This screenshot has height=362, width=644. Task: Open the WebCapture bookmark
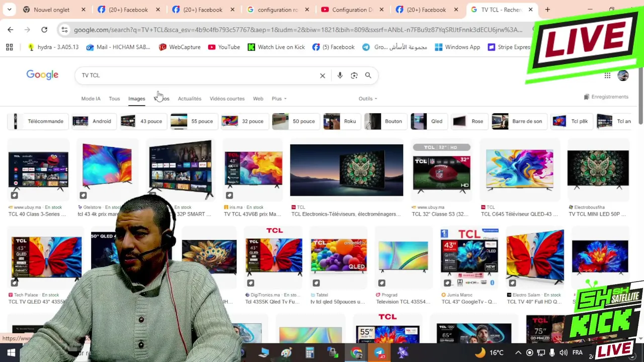(x=180, y=47)
